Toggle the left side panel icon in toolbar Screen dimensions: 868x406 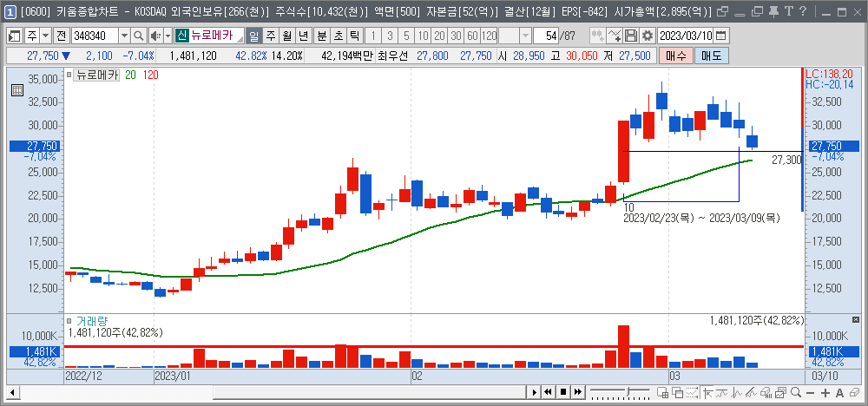pyautogui.click(x=15, y=36)
